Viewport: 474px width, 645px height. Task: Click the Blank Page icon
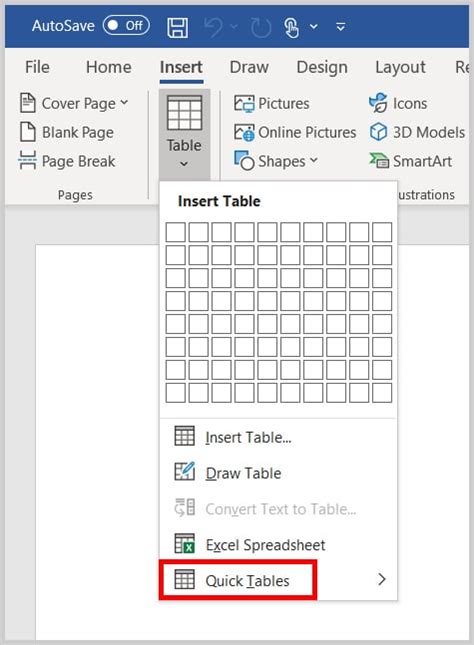tap(28, 132)
